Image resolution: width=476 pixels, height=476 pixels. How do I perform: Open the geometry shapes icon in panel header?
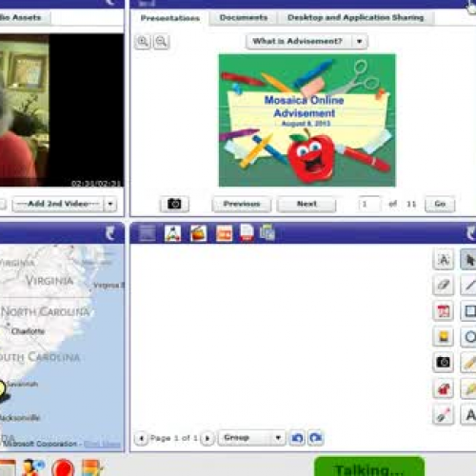point(172,233)
